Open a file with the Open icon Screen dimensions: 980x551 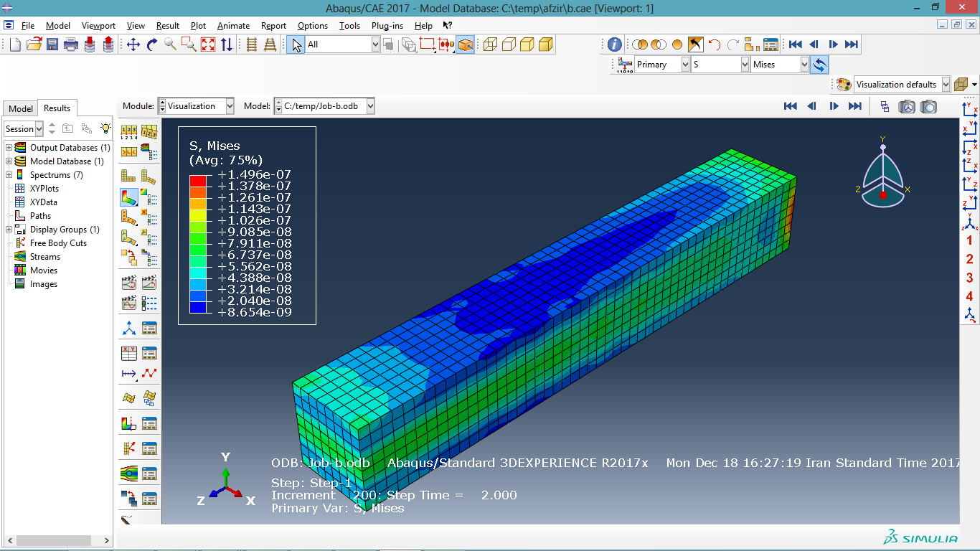(34, 44)
